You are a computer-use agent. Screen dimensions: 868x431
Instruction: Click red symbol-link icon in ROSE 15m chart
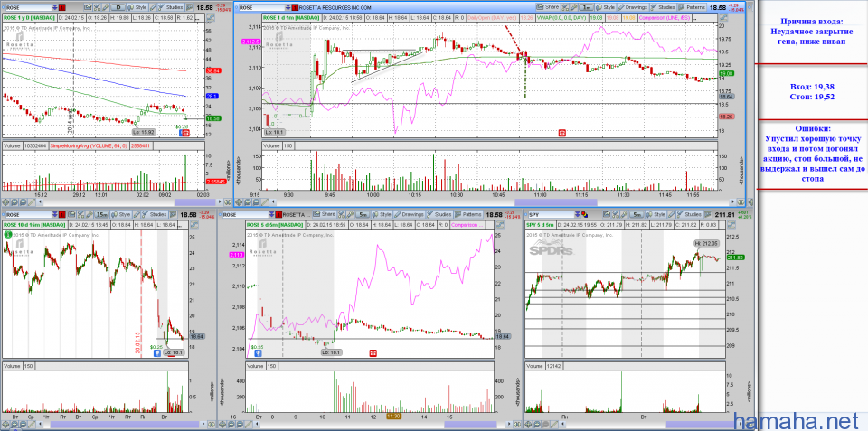(62, 215)
